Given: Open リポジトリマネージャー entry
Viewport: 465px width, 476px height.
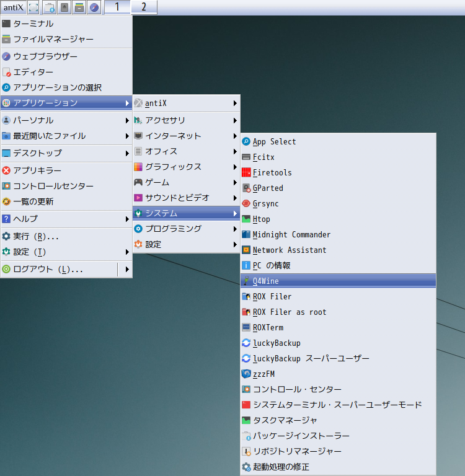Looking at the screenshot, I should pyautogui.click(x=338, y=451).
